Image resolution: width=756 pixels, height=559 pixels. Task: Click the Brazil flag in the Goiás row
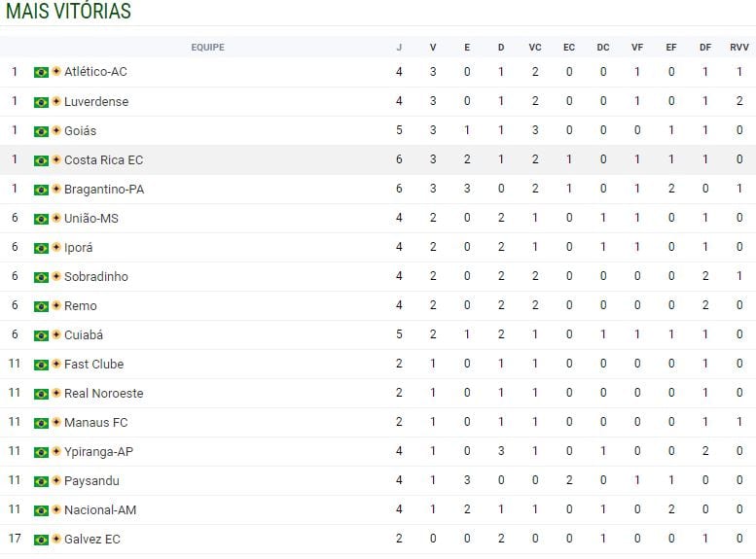click(x=41, y=130)
